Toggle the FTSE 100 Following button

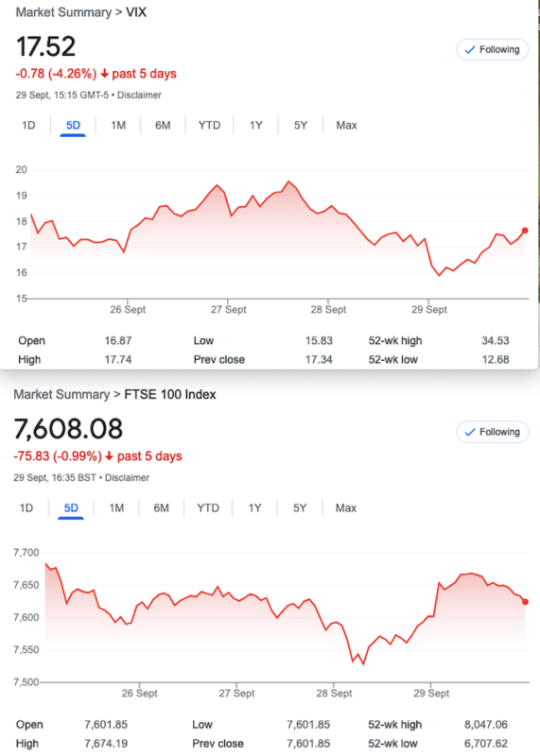click(492, 432)
